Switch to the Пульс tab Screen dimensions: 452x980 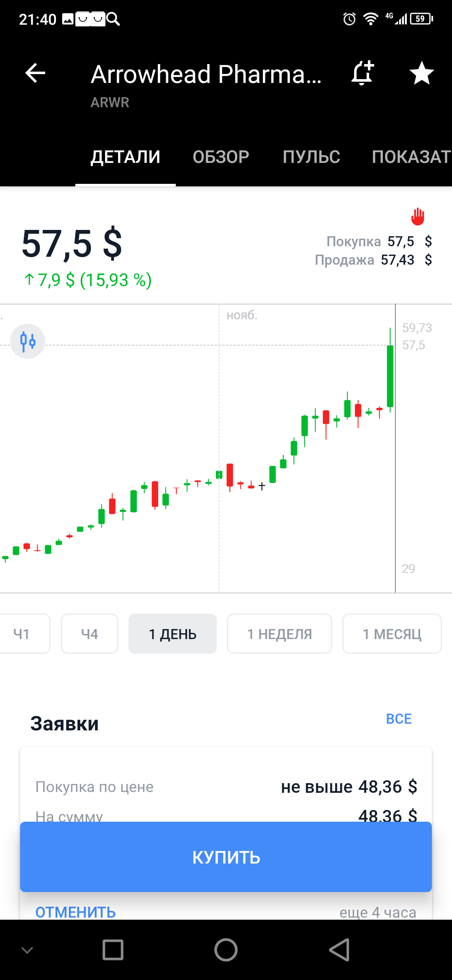tap(311, 157)
